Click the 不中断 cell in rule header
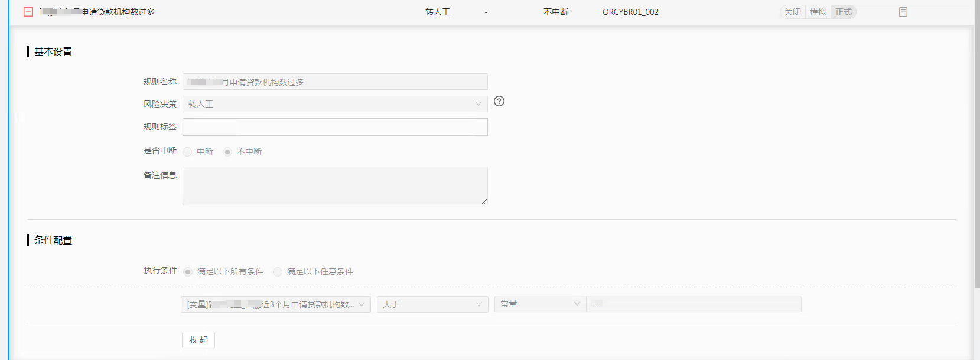 [x=556, y=12]
